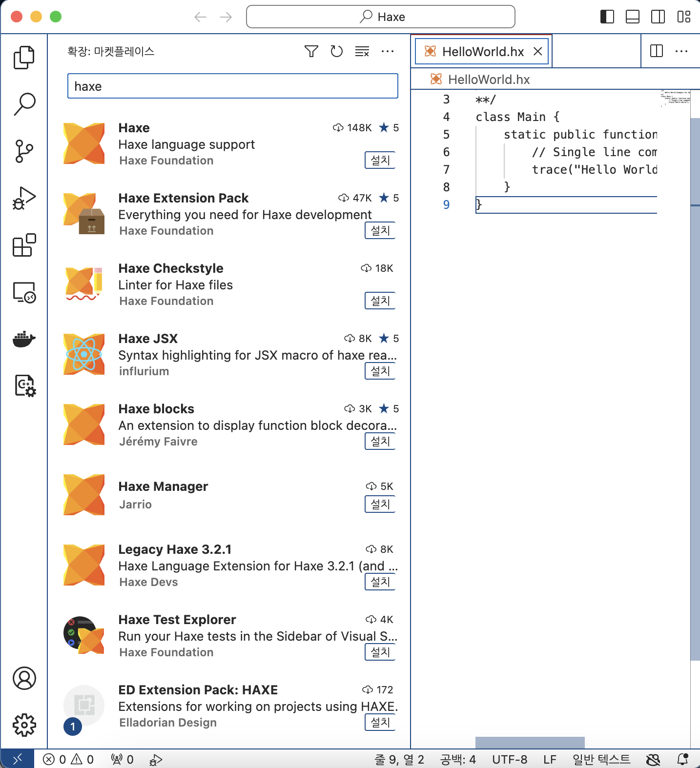Open the Source Control view

[24, 151]
